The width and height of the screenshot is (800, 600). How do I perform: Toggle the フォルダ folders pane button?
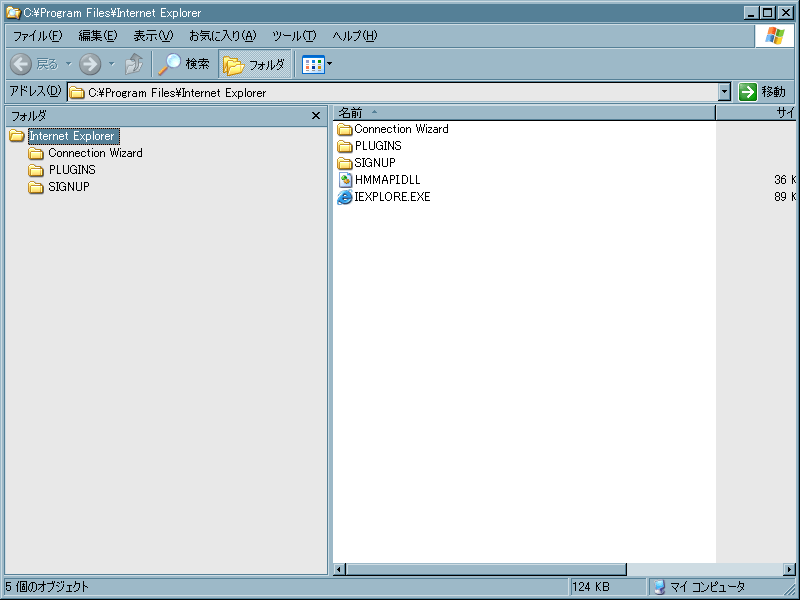click(x=254, y=64)
